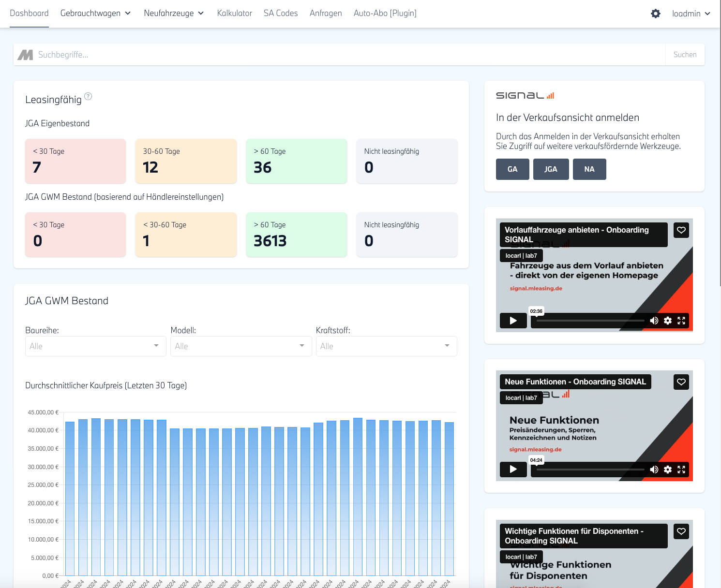Open settings of the Neue Funktionen video
The height and width of the screenshot is (588, 721).
pos(668,470)
